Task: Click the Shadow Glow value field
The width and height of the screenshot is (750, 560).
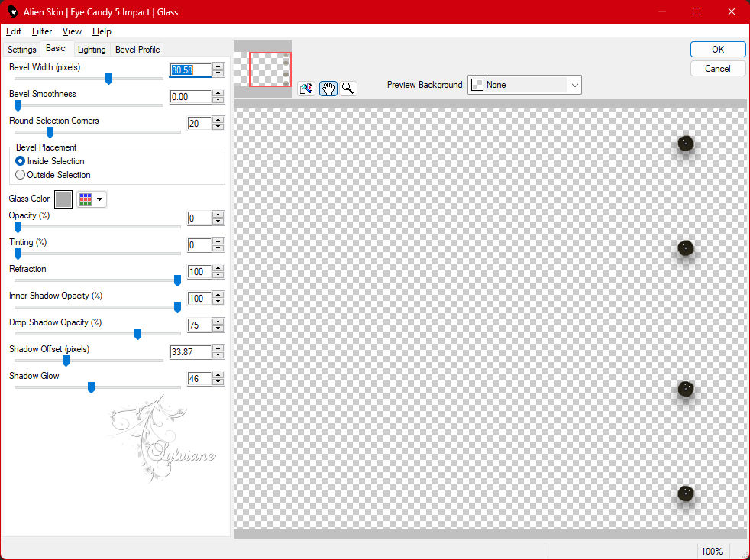Action: (199, 379)
